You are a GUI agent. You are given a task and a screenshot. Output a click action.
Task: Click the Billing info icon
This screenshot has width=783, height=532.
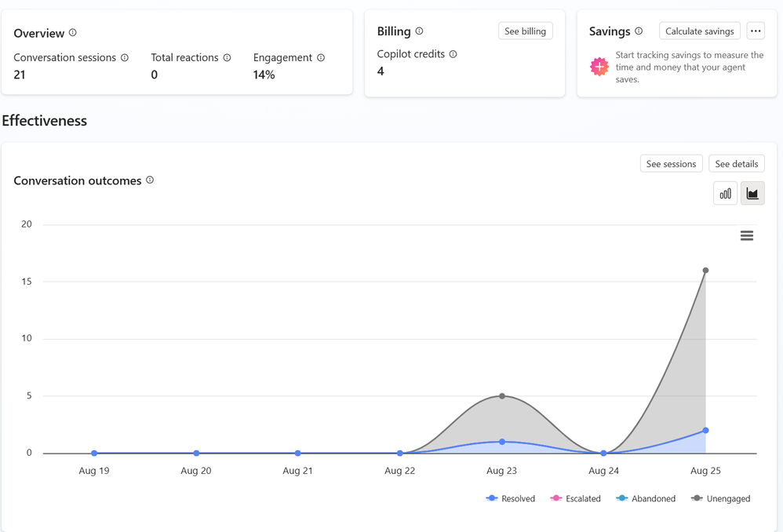[x=419, y=31]
